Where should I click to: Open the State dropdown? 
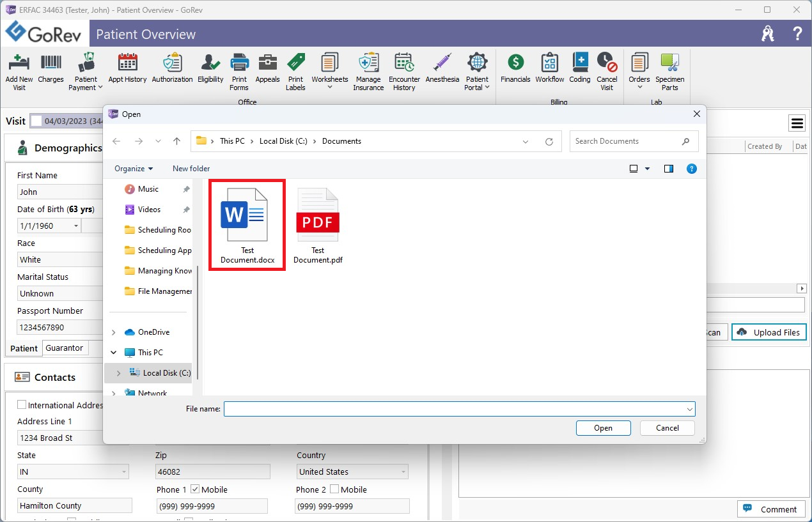tap(124, 472)
